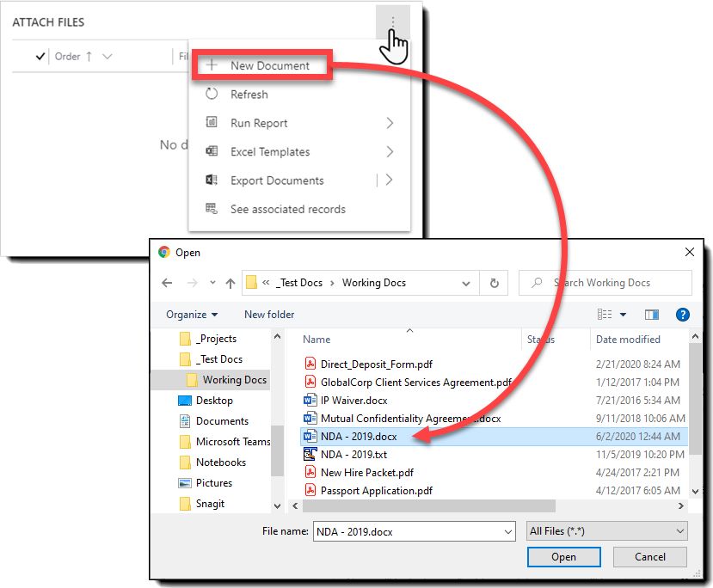
Task: Click the Chrome icon in Open dialog title
Action: [164, 252]
